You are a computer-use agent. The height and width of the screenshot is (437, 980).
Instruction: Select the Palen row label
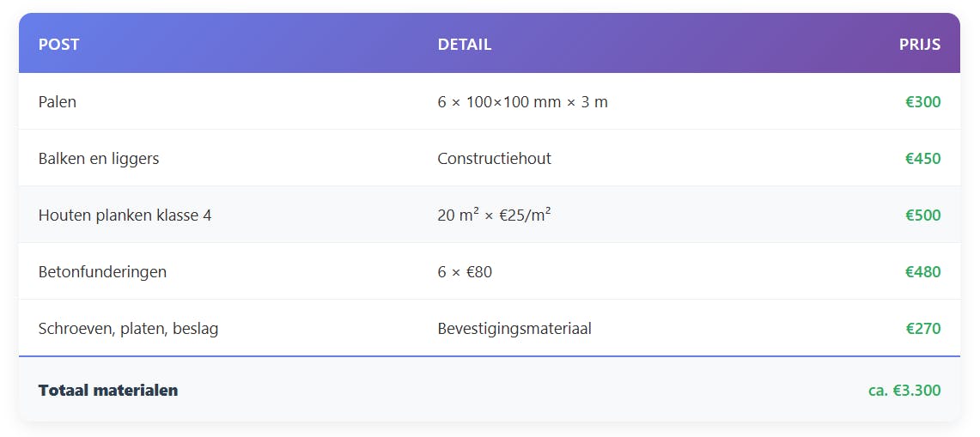(58, 102)
